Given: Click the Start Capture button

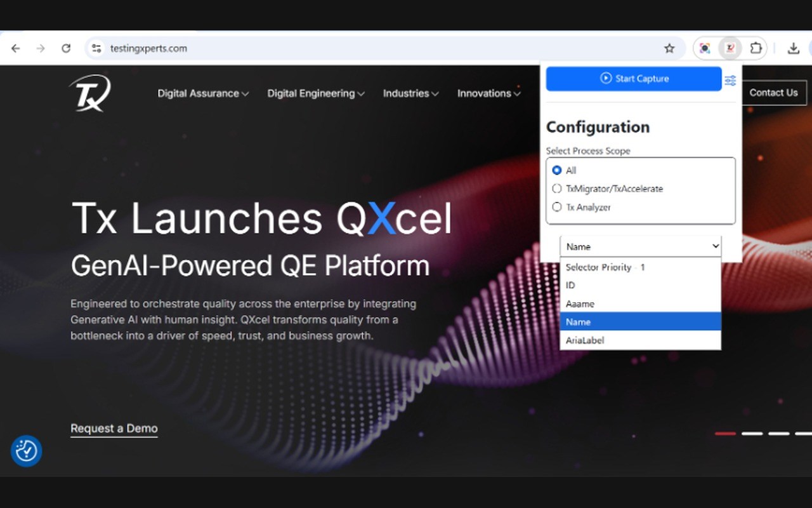Looking at the screenshot, I should pyautogui.click(x=634, y=79).
